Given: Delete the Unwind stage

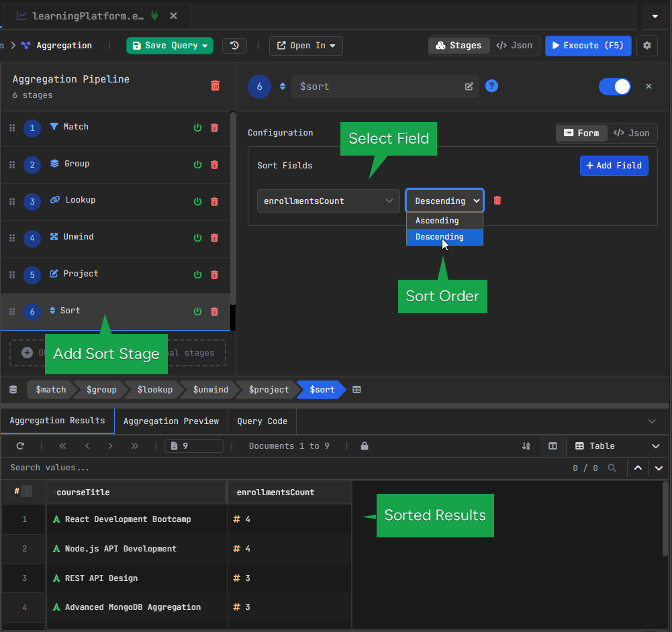Looking at the screenshot, I should (214, 238).
